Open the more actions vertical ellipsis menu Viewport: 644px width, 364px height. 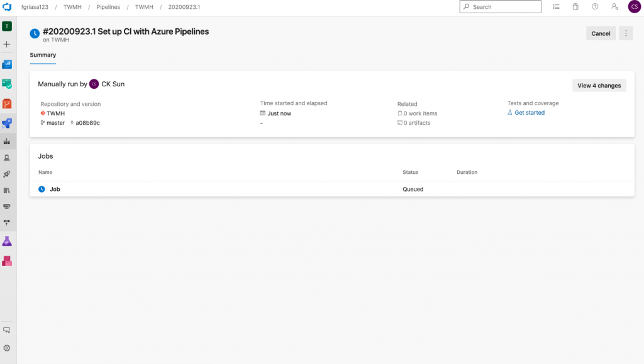click(x=626, y=33)
